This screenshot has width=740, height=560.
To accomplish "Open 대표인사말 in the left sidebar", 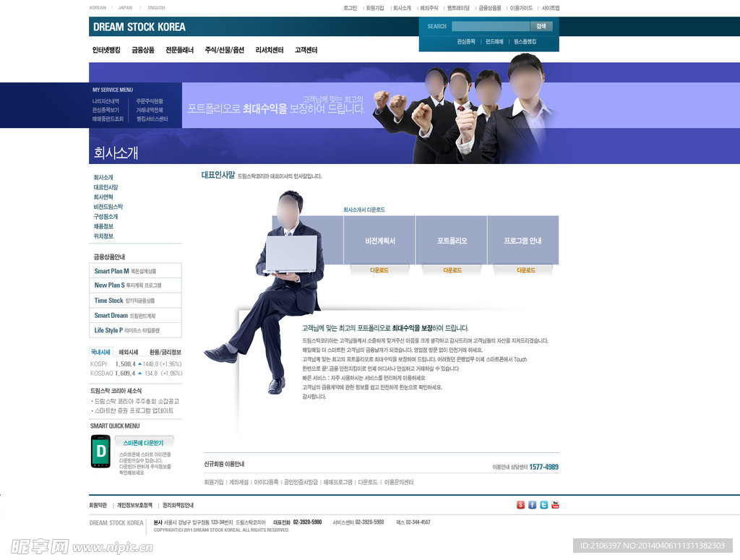I will point(106,187).
